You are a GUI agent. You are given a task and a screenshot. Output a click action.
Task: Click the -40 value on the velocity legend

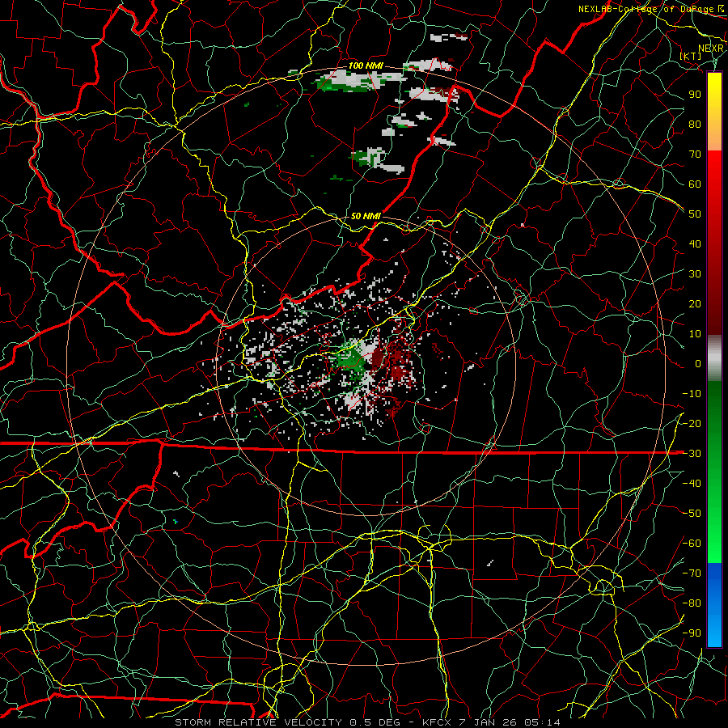point(692,484)
